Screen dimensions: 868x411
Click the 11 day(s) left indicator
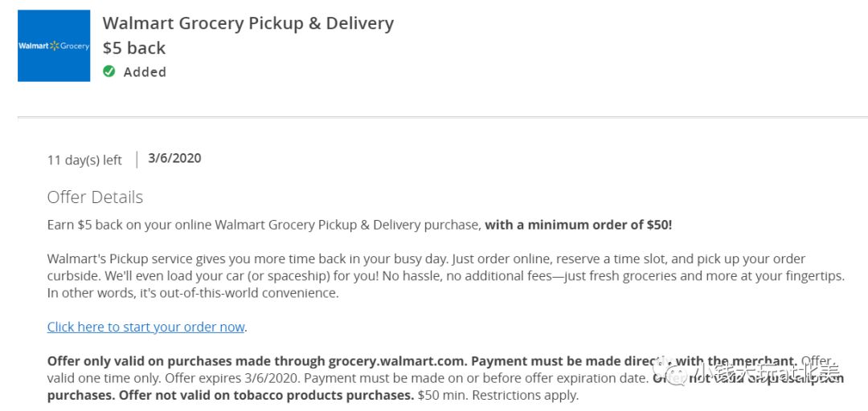click(x=84, y=161)
